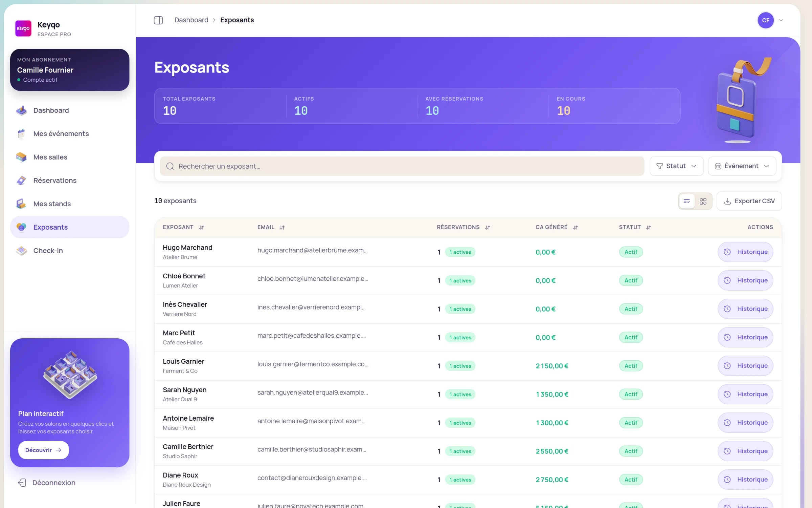This screenshot has height=508, width=812.
Task: Click email marc.petit@cafedeshalles.example
Action: click(x=311, y=336)
